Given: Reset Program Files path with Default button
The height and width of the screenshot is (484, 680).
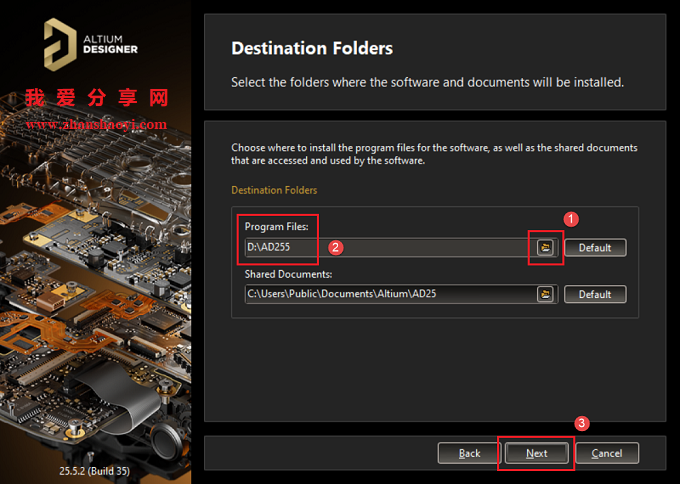Looking at the screenshot, I should 595,248.
